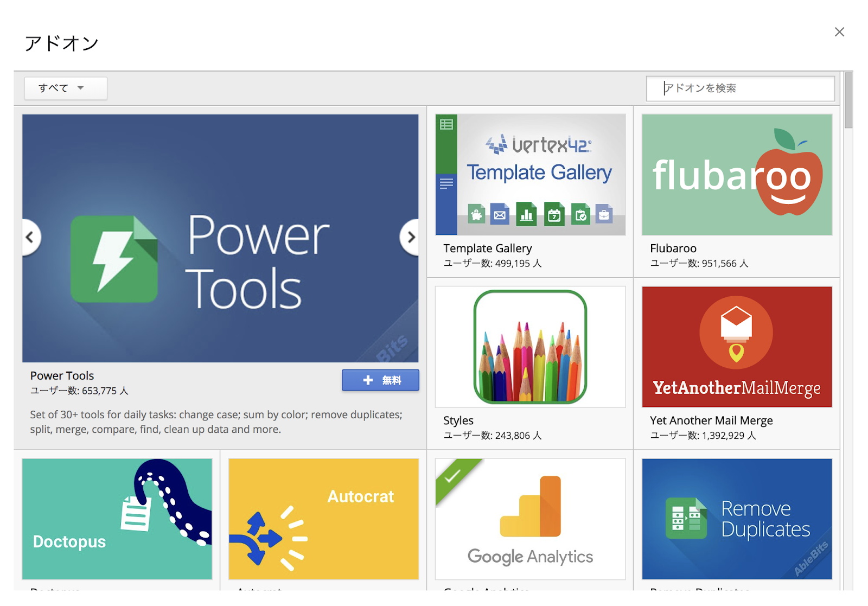Click Template Gallery user count 499,195
Screen dimensions: 868x606
(x=493, y=263)
